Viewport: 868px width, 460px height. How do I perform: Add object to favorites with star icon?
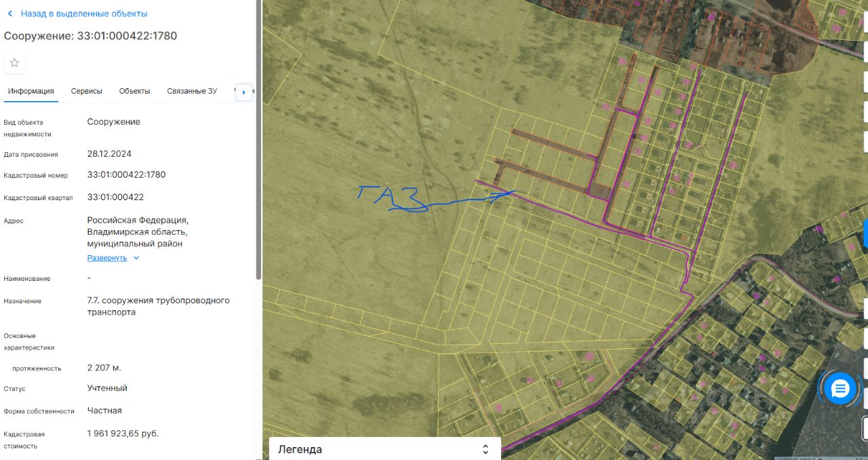[x=14, y=63]
